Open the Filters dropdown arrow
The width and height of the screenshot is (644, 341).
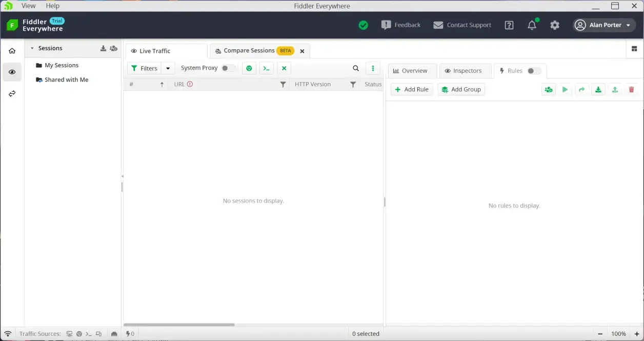[x=168, y=68]
